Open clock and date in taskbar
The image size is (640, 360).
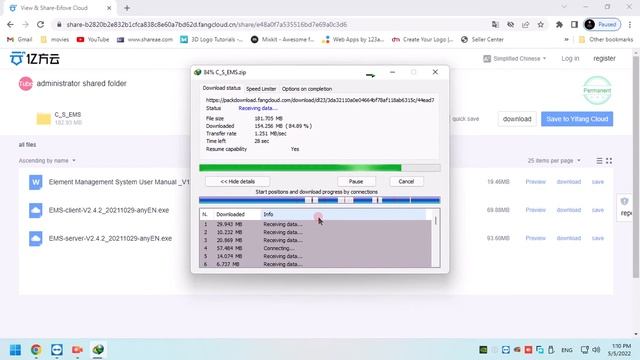point(621,350)
